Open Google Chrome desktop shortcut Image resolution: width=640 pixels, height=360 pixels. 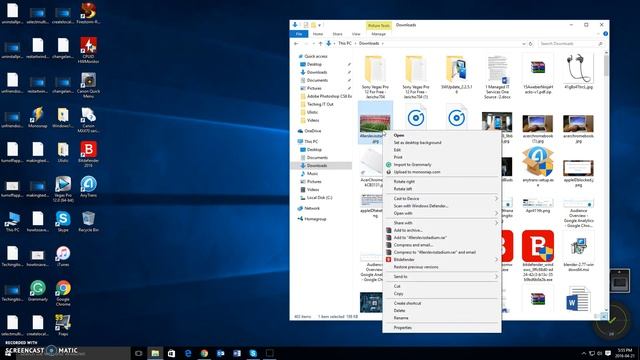(63, 292)
